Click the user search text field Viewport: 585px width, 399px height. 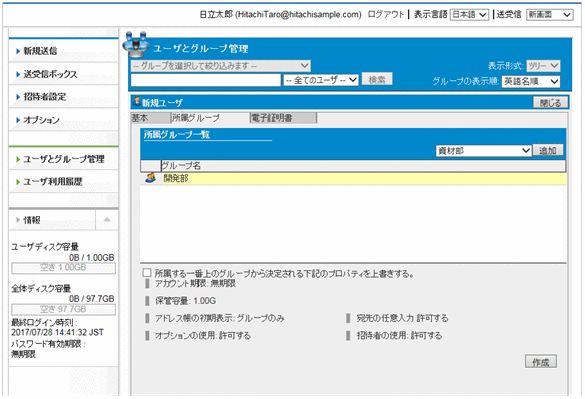206,80
